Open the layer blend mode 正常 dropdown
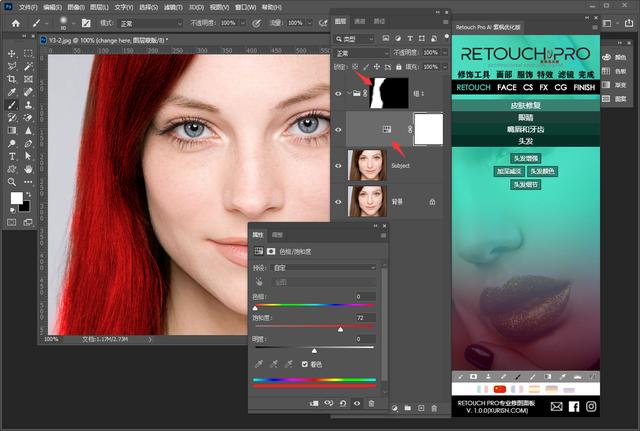 point(361,53)
